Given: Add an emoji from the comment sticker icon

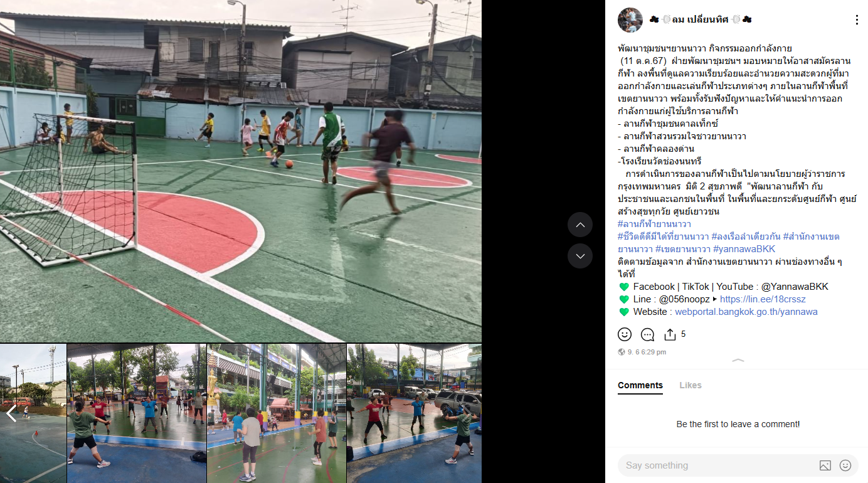Looking at the screenshot, I should pos(845,465).
